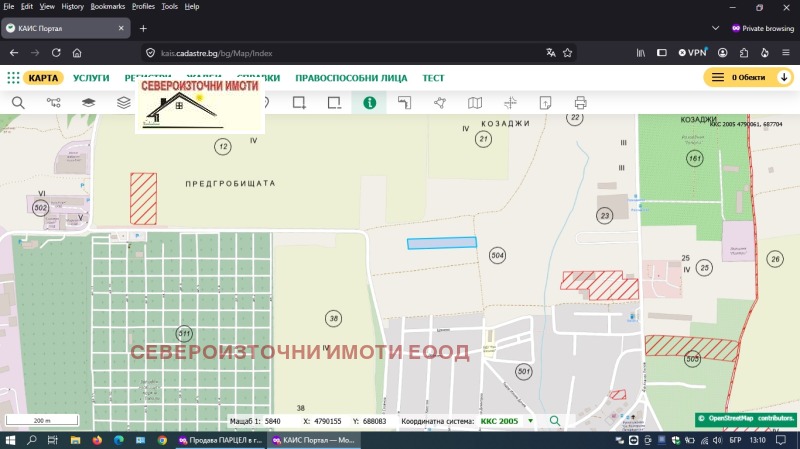Open the browser account profile icon
The image size is (800, 449).
722,53
